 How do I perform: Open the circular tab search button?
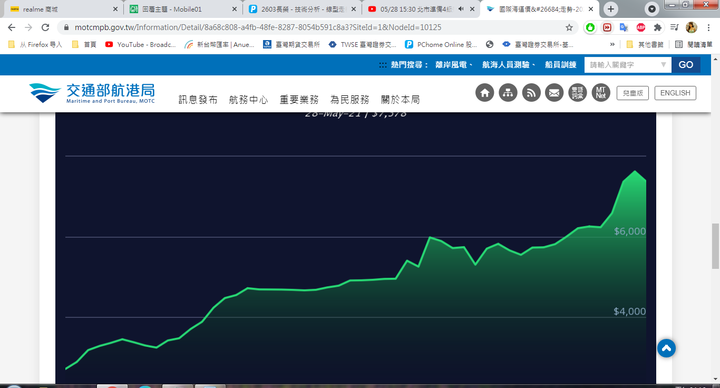click(x=652, y=9)
